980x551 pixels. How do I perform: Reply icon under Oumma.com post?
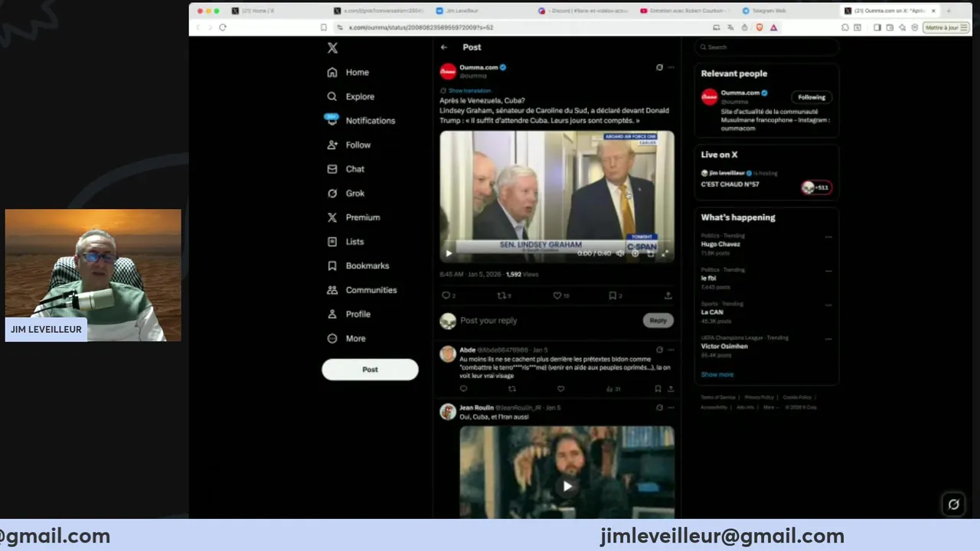pos(446,295)
